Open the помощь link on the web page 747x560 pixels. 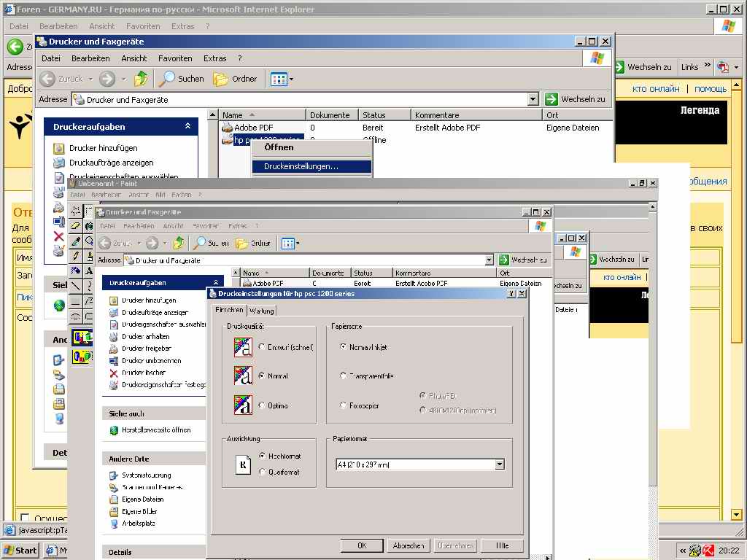[711, 89]
